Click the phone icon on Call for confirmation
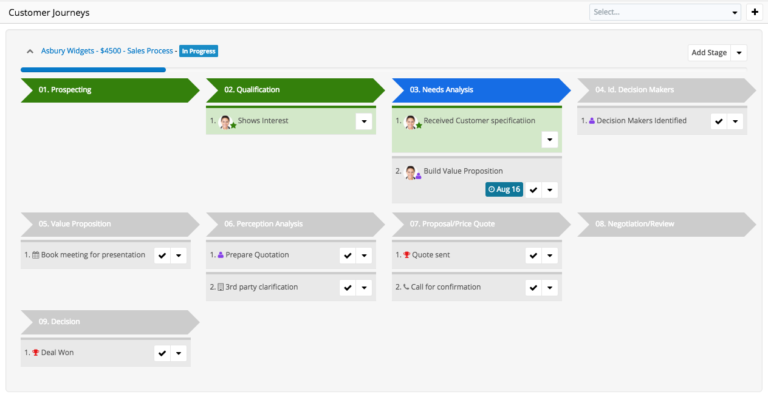The height and width of the screenshot is (397, 768). pos(406,287)
